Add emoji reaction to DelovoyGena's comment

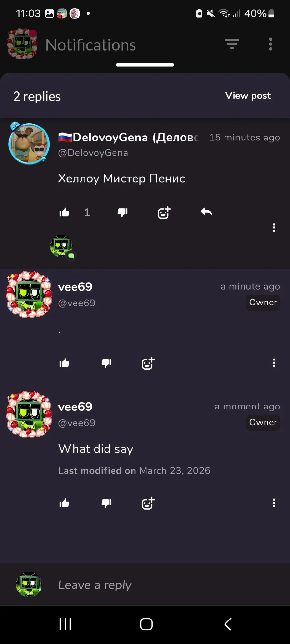point(164,213)
